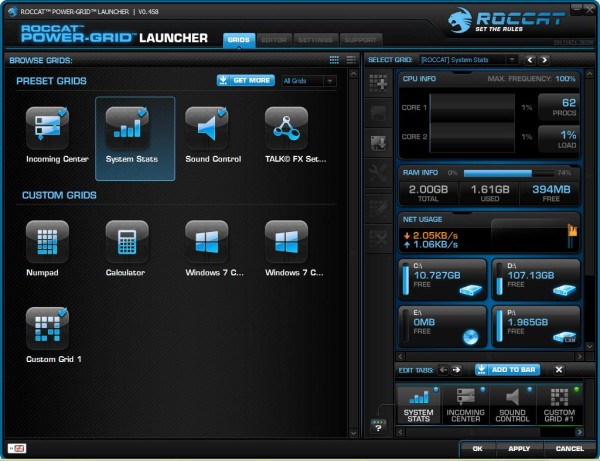Select the System Stats bar tab

coord(418,405)
